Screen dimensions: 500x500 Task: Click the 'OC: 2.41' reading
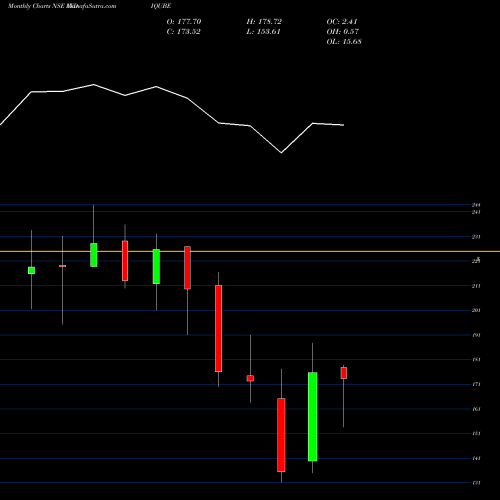click(x=342, y=22)
